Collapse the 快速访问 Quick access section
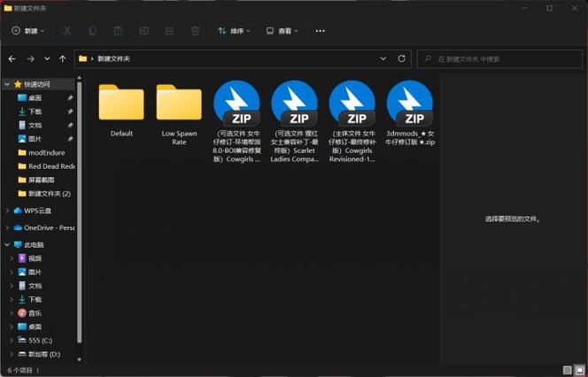The width and height of the screenshot is (588, 377). click(7, 84)
